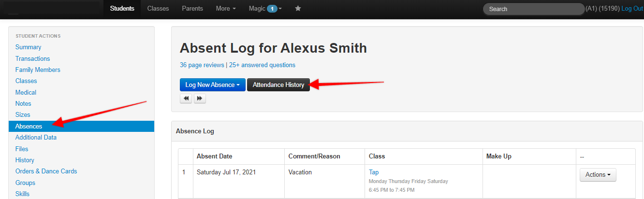
Task: Open Orders & Dance Cards in sidebar
Action: click(46, 171)
